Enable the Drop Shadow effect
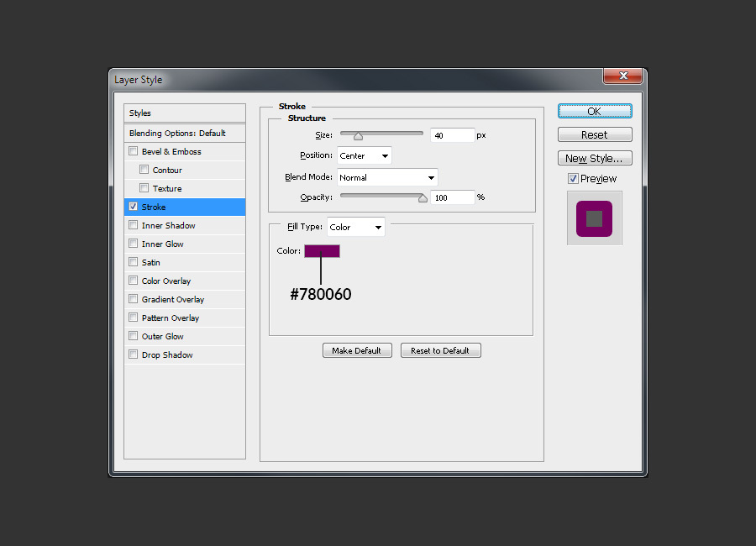756x546 pixels. 133,354
